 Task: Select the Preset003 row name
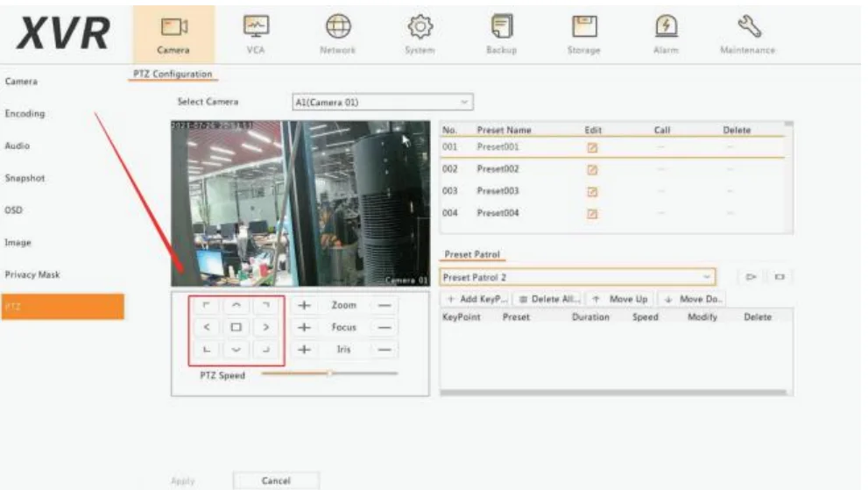(498, 191)
